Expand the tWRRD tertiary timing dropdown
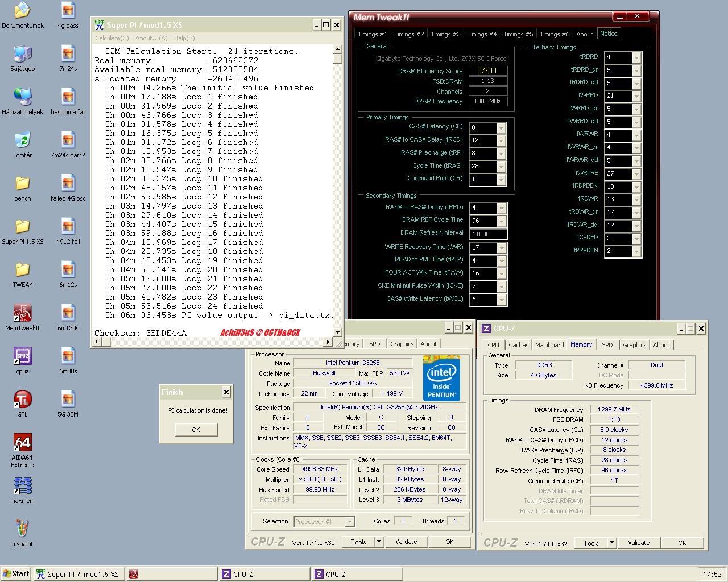 [x=636, y=96]
